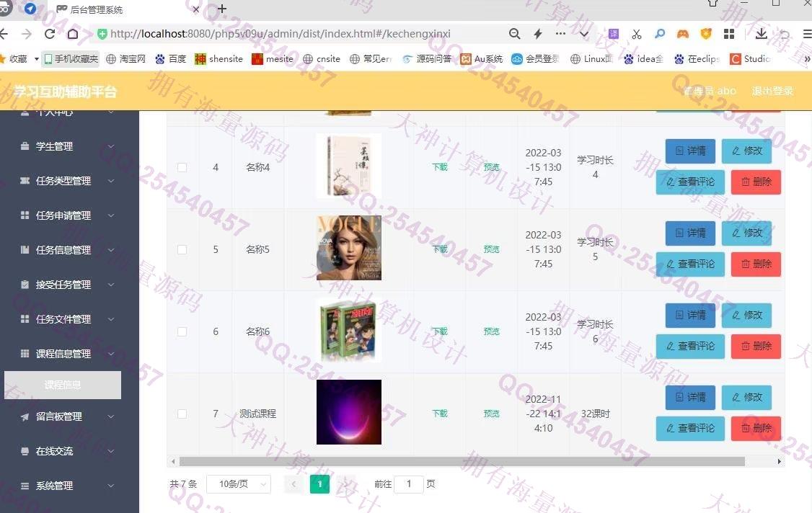Click the lightning bolt speed mode icon
Viewport: 812px width, 513px height.
[537, 34]
